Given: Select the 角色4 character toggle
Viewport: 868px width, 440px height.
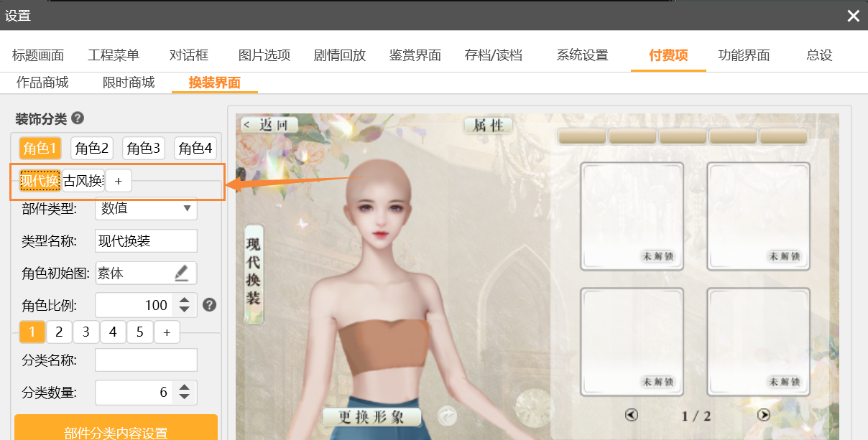Looking at the screenshot, I should tap(195, 149).
